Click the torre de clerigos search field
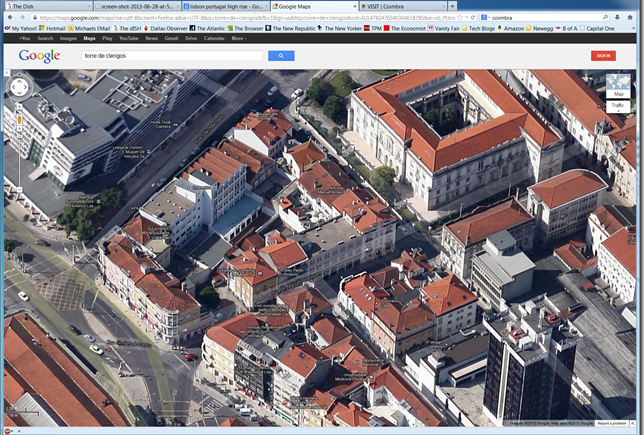The image size is (644, 435). coord(170,56)
